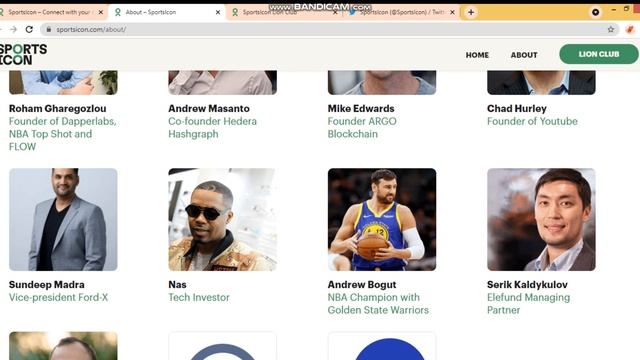The image size is (640, 360).
Task: Click the round recording icon near window controls
Action: tap(596, 12)
